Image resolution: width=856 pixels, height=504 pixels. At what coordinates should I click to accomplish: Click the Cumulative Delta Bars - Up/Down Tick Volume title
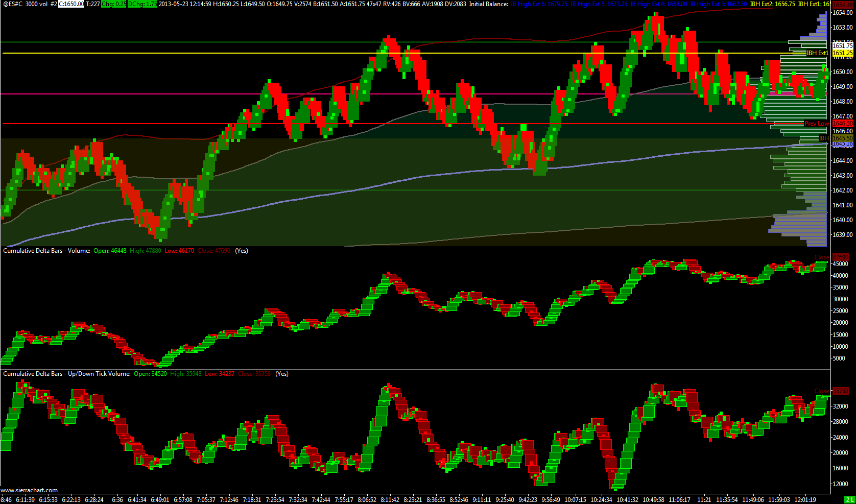pyautogui.click(x=67, y=374)
